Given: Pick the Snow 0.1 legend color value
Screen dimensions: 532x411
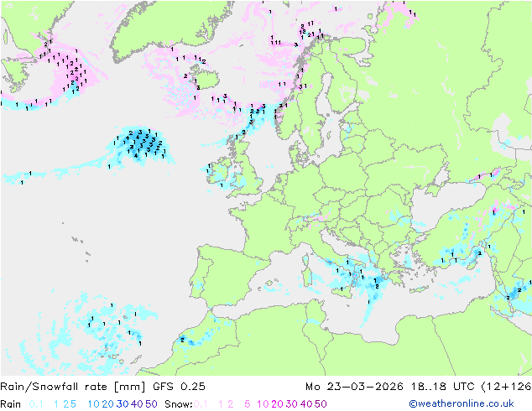Looking at the screenshot, I should 201,404.
